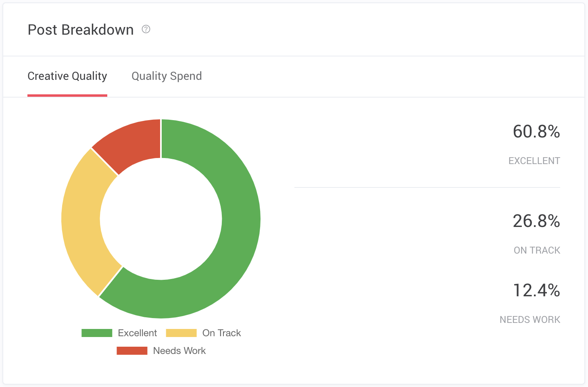Switch to the Creative Quality tab
This screenshot has height=387, width=588.
[67, 76]
